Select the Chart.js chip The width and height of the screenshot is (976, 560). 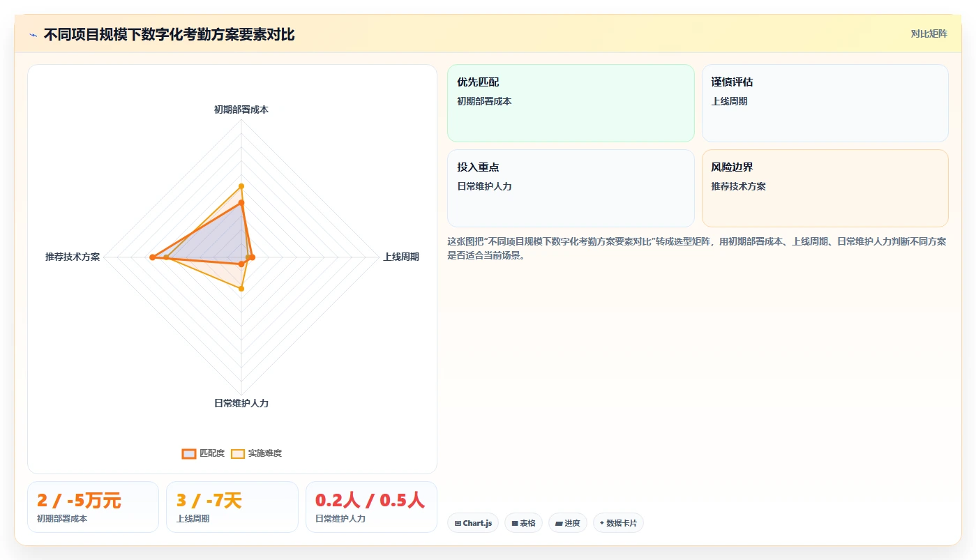[x=473, y=523]
